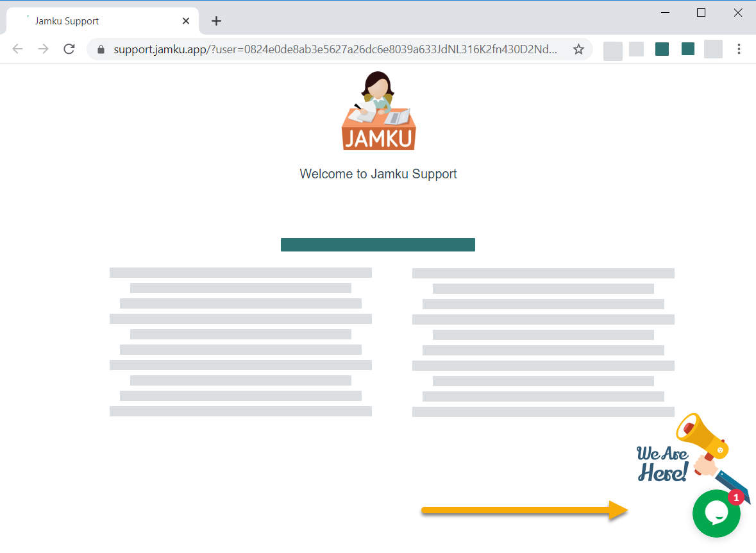Click the first teal extension icon
This screenshot has width=756, height=553.
coord(662,49)
